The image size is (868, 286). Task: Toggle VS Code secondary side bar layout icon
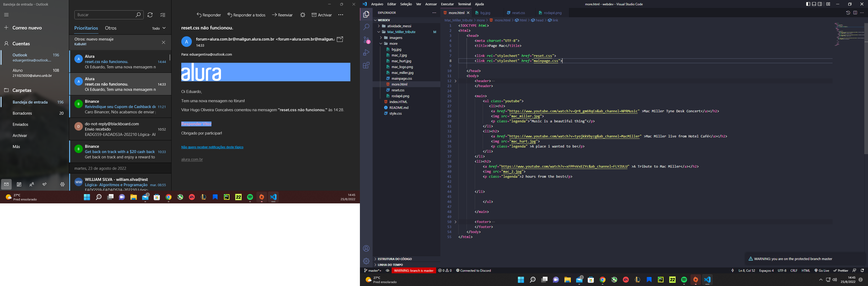tap(820, 4)
